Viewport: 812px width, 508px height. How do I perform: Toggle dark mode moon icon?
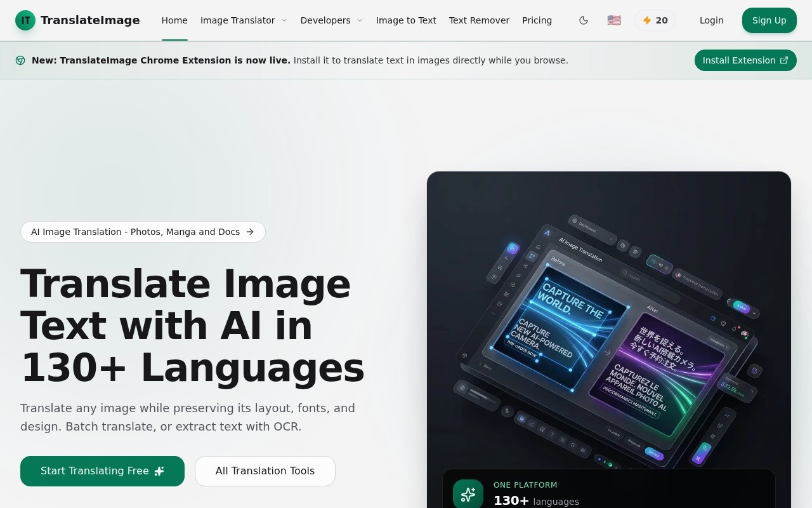point(584,20)
